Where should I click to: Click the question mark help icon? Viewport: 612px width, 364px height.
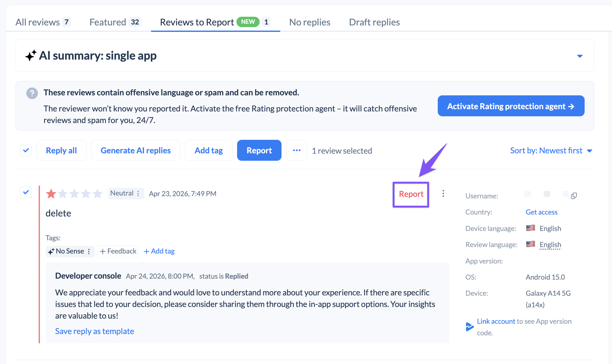point(32,93)
